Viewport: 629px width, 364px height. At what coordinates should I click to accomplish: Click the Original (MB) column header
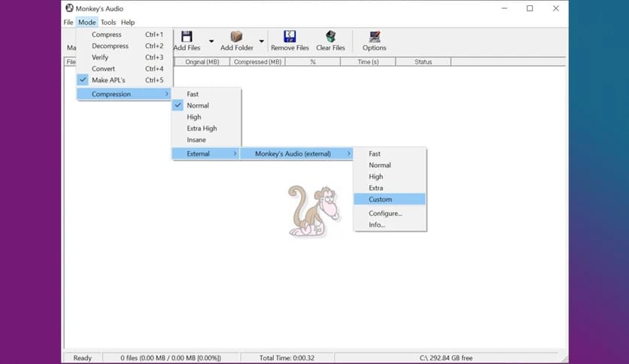pyautogui.click(x=202, y=62)
